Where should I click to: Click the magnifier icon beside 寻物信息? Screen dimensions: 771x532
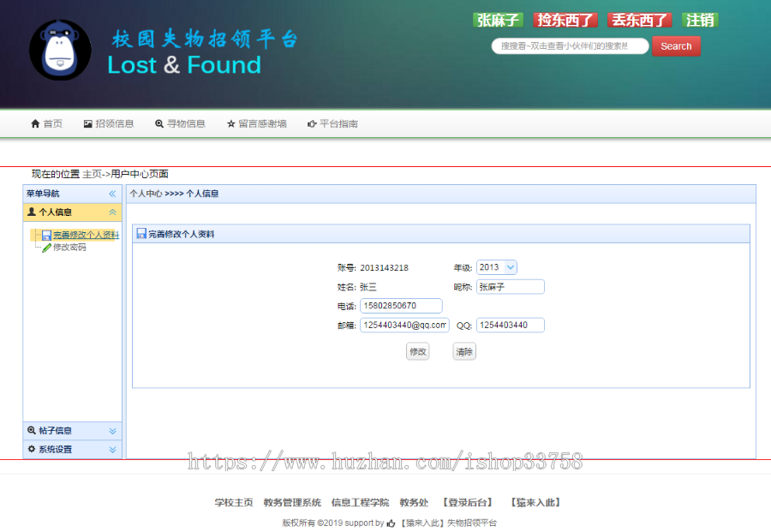[159, 123]
